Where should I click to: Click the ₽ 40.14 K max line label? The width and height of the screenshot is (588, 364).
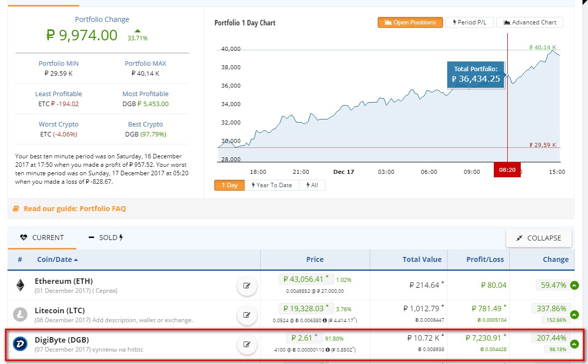(x=543, y=47)
